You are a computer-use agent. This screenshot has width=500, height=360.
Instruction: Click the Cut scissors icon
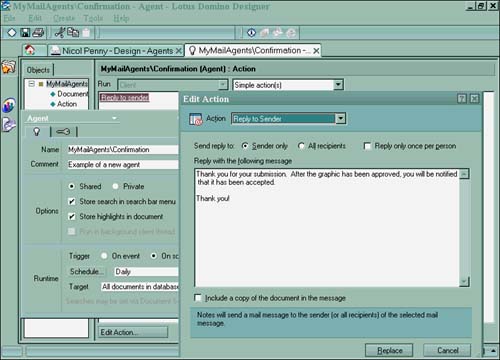tap(60, 33)
